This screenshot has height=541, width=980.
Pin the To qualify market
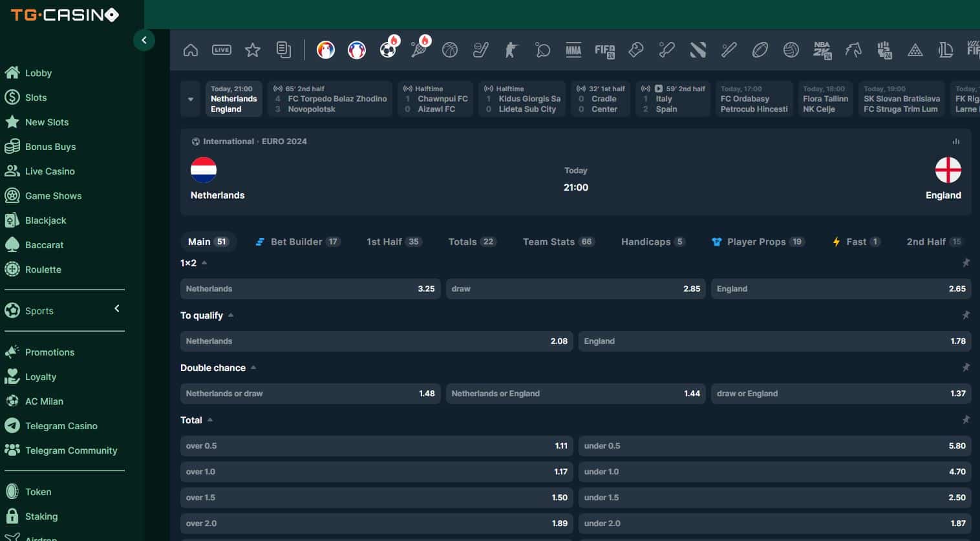pos(966,315)
